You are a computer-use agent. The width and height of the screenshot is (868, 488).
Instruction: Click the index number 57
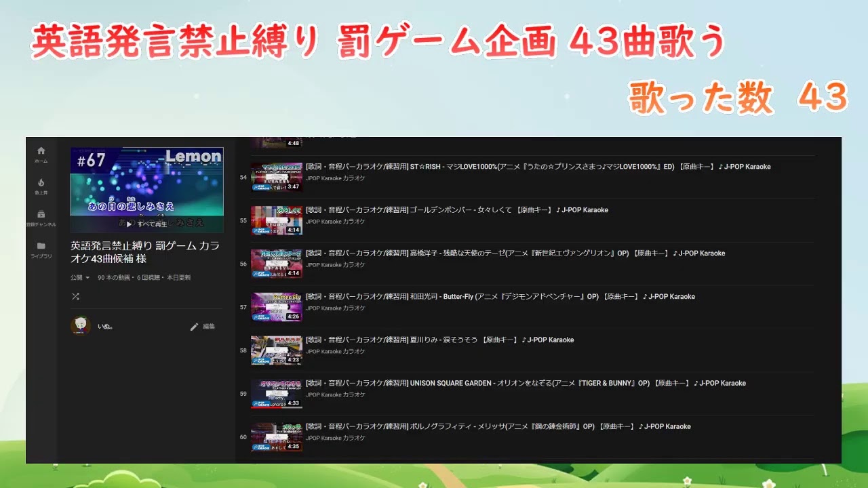(x=243, y=308)
